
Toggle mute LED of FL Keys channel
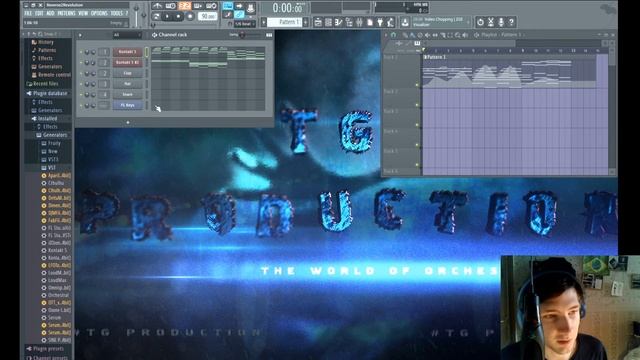click(x=81, y=105)
